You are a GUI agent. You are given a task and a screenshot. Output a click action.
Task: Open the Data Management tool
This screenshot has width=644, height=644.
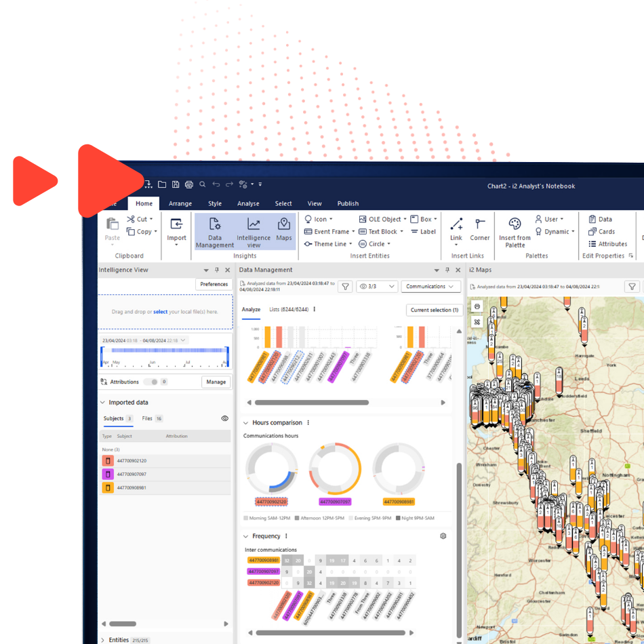(x=215, y=227)
